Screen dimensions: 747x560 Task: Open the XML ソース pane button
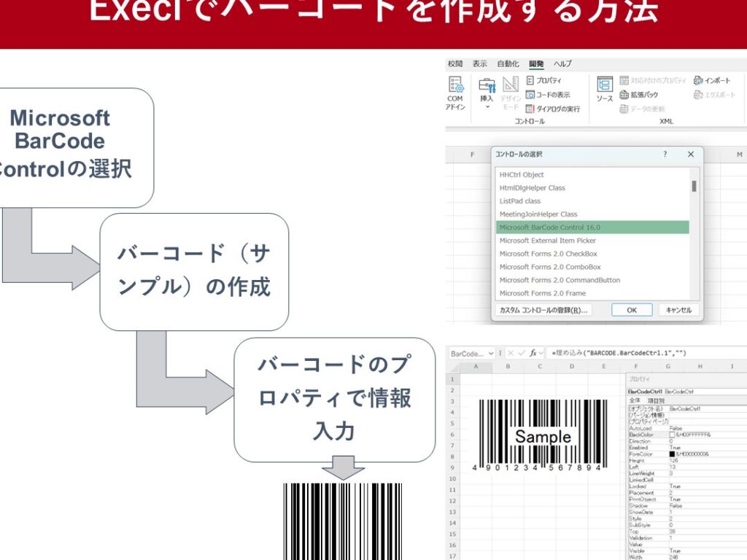(x=605, y=90)
